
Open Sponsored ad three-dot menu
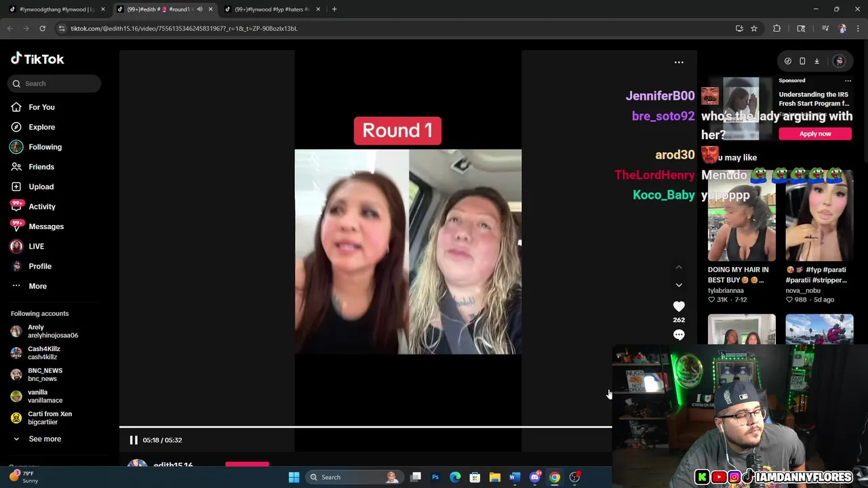(x=848, y=81)
